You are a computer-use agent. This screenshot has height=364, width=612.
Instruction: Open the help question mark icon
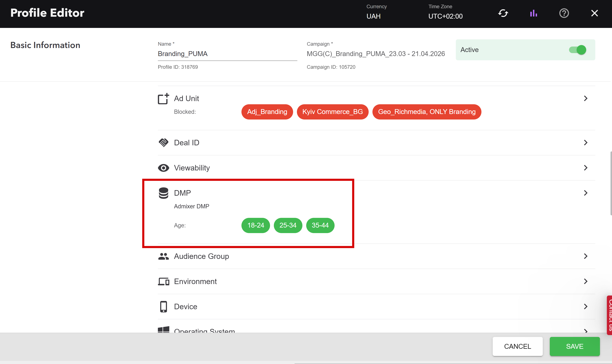(564, 13)
